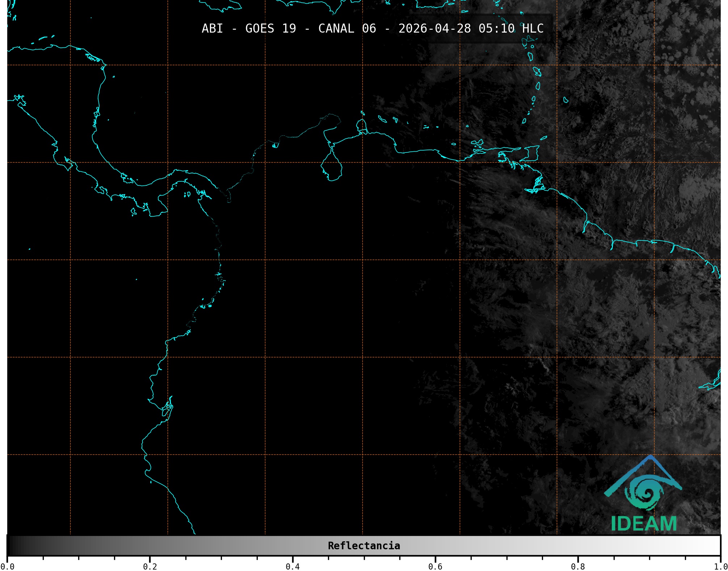Click the 0.2 tick label on colorbar
The height and width of the screenshot is (571, 728).
click(x=150, y=567)
